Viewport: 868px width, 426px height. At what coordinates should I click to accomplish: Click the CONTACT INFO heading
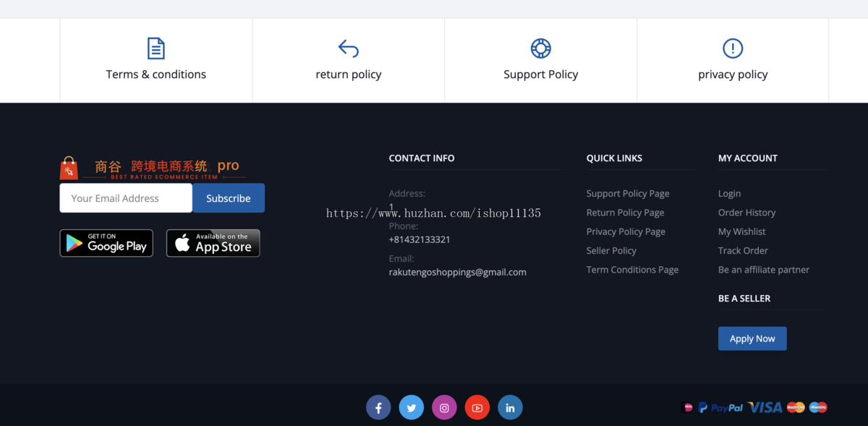click(422, 158)
